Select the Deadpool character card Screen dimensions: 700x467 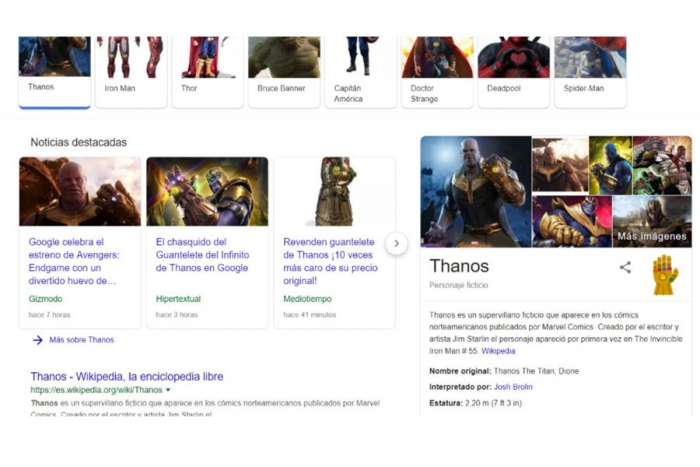coord(513,72)
